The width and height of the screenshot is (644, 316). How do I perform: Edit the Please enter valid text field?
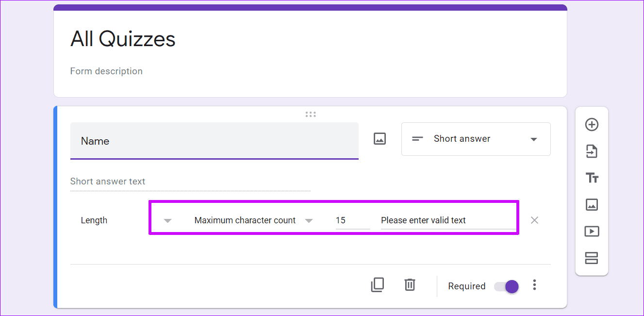(448, 220)
